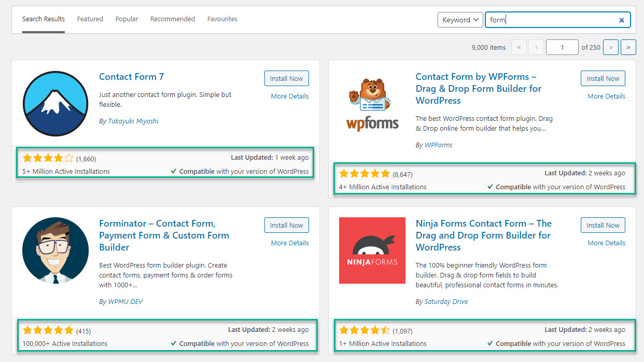Click '100,000+ Active Installations' text

65,343
